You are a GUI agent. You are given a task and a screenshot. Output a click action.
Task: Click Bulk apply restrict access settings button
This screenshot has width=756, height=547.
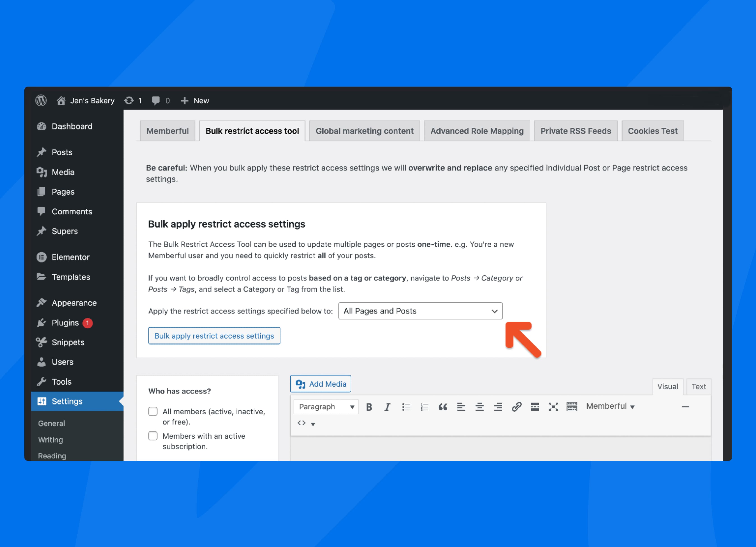click(x=214, y=336)
